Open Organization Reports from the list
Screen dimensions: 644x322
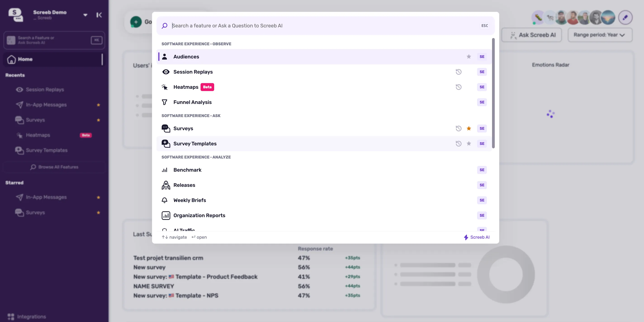pyautogui.click(x=324, y=215)
